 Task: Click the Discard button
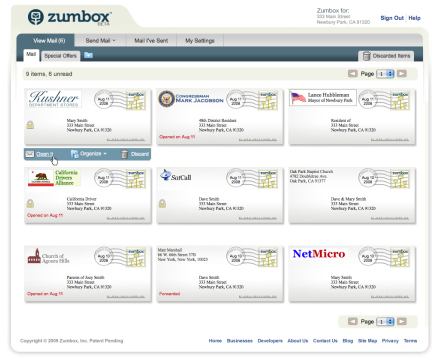point(135,154)
